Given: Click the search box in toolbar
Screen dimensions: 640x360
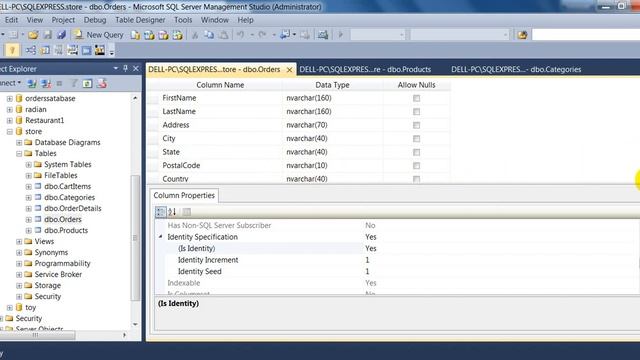Looking at the screenshot, I should (586, 35).
